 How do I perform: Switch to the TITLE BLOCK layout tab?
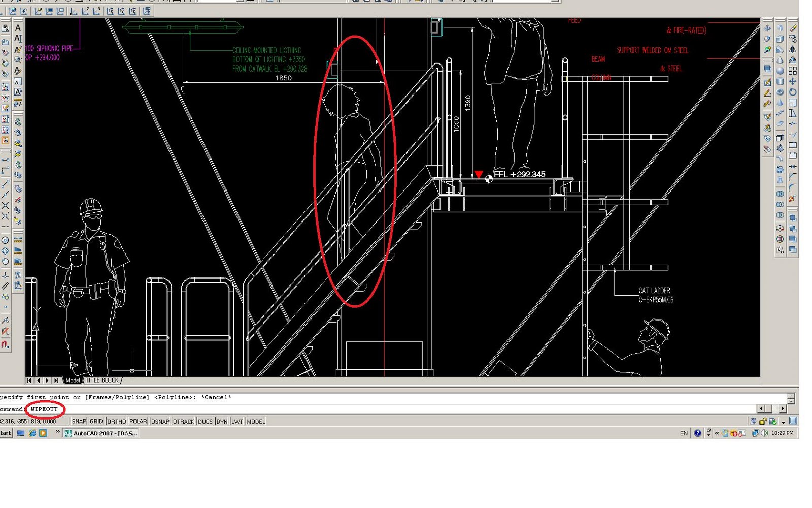tap(101, 380)
